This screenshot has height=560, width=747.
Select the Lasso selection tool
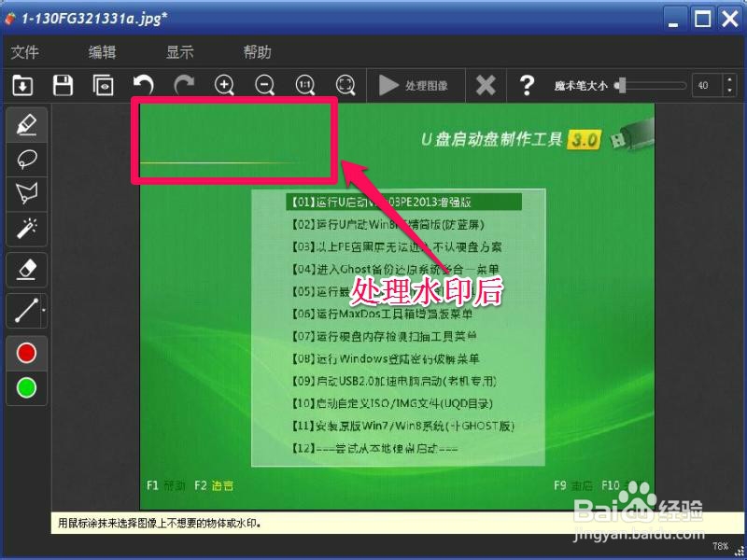click(25, 159)
